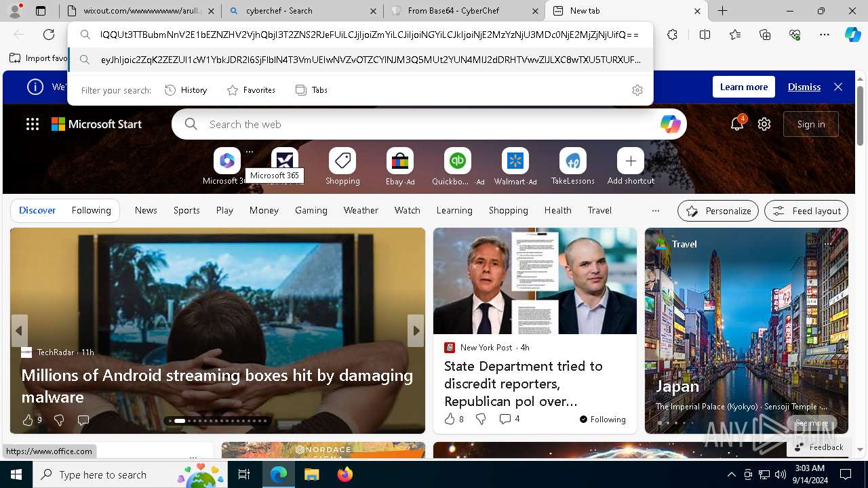Viewport: 868px width, 488px height.
Task: Open Microsoft Start page settings gear
Action: pyautogui.click(x=764, y=124)
